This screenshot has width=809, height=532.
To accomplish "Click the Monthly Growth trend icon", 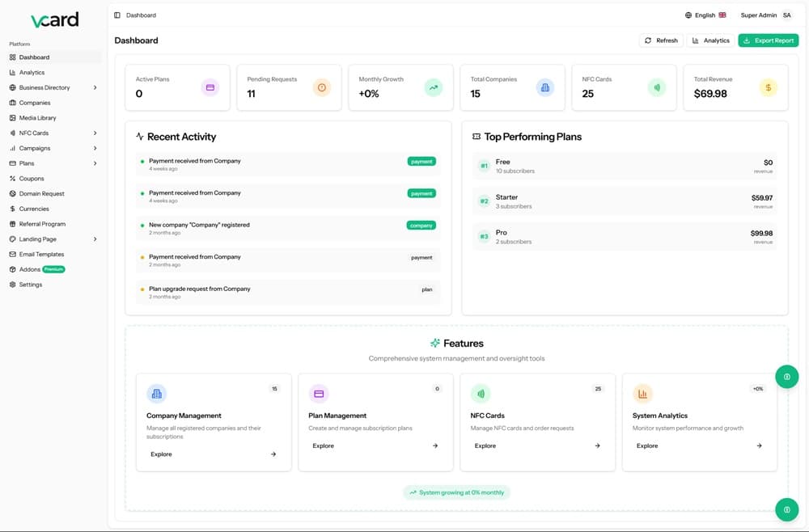I will point(434,87).
